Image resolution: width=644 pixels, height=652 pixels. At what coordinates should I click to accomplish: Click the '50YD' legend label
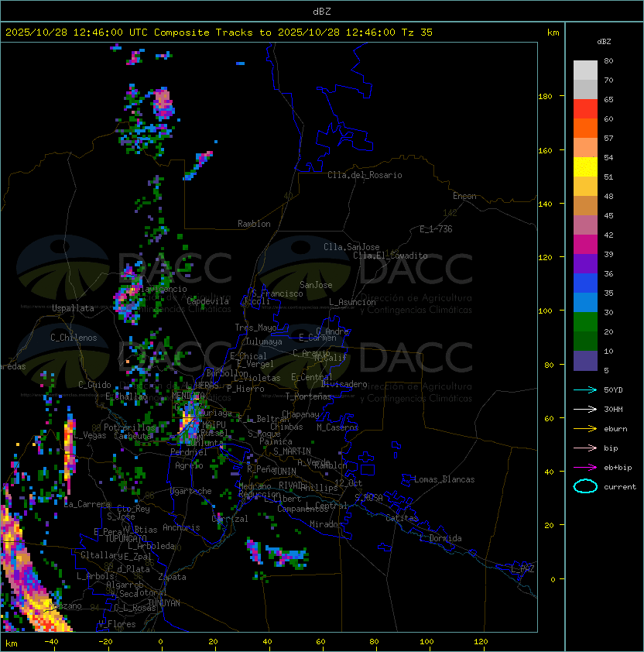pyautogui.click(x=613, y=389)
